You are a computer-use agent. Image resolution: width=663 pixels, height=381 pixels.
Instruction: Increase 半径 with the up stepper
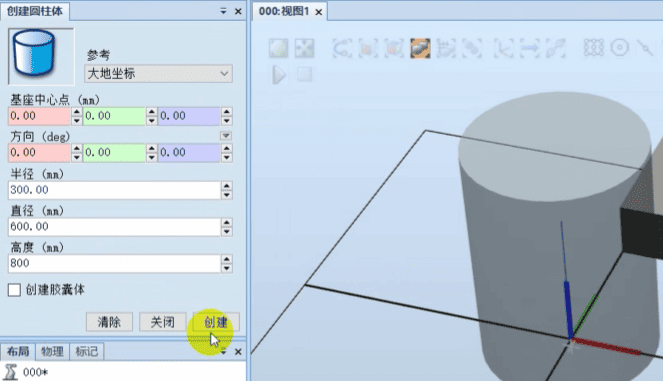(227, 186)
